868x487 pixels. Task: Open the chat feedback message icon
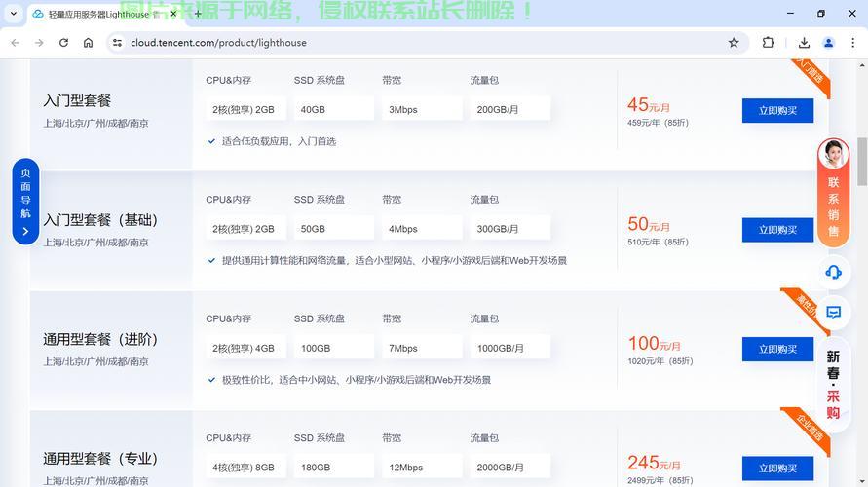(x=833, y=313)
